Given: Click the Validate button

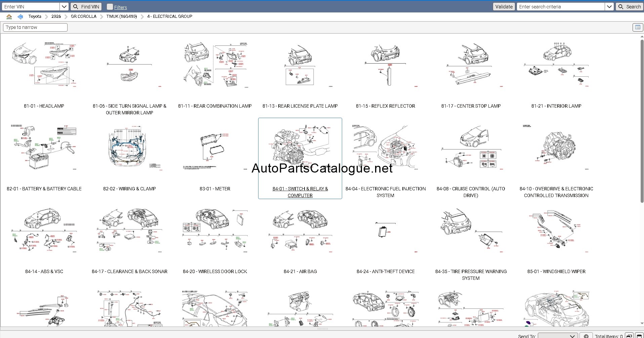Looking at the screenshot, I should [504, 7].
